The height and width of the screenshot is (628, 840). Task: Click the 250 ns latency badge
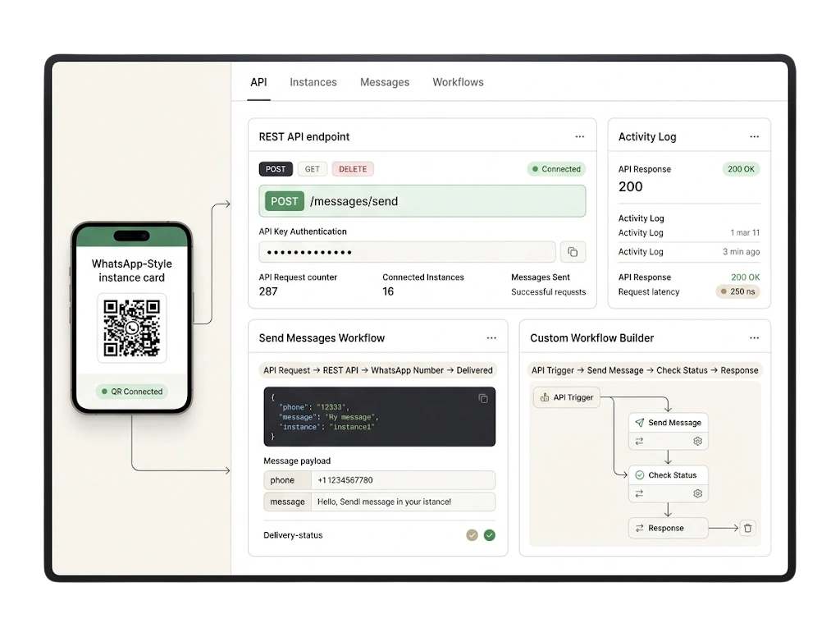coord(737,291)
